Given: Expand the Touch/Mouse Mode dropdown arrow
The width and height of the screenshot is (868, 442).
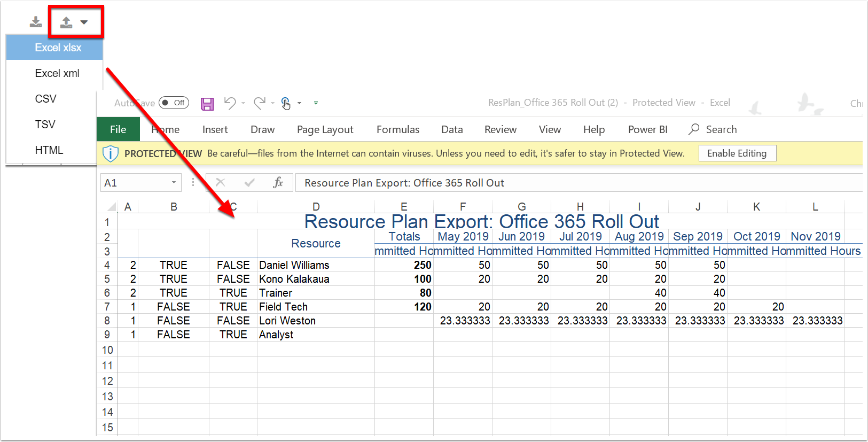Looking at the screenshot, I should [x=300, y=103].
